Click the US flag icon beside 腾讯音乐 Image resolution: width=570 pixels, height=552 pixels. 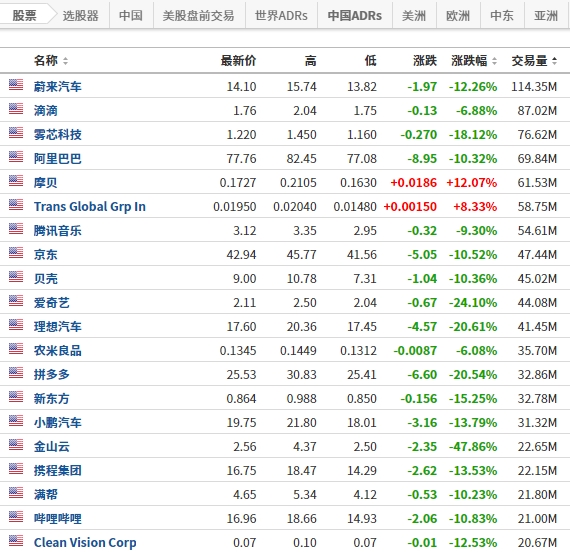pos(16,229)
